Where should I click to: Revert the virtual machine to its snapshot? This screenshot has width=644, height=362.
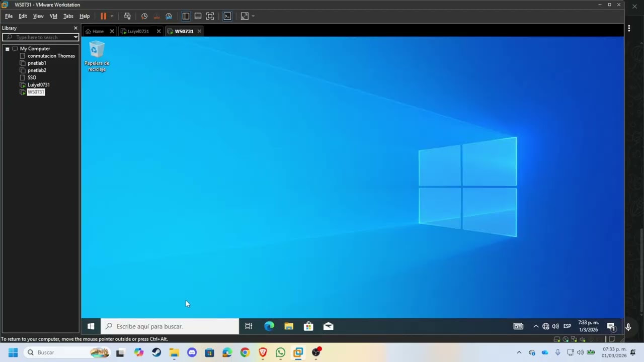[156, 16]
